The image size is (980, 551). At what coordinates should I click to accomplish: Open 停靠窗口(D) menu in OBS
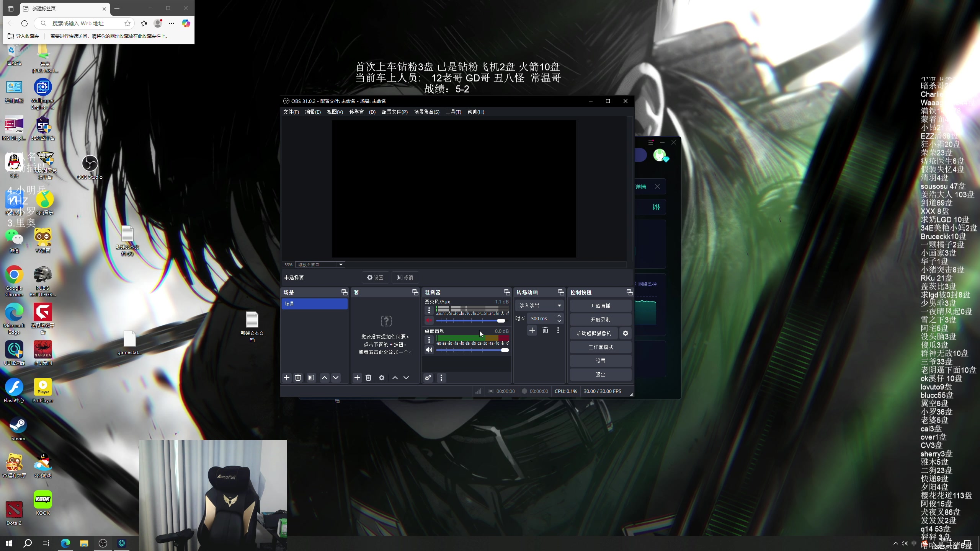point(362,112)
